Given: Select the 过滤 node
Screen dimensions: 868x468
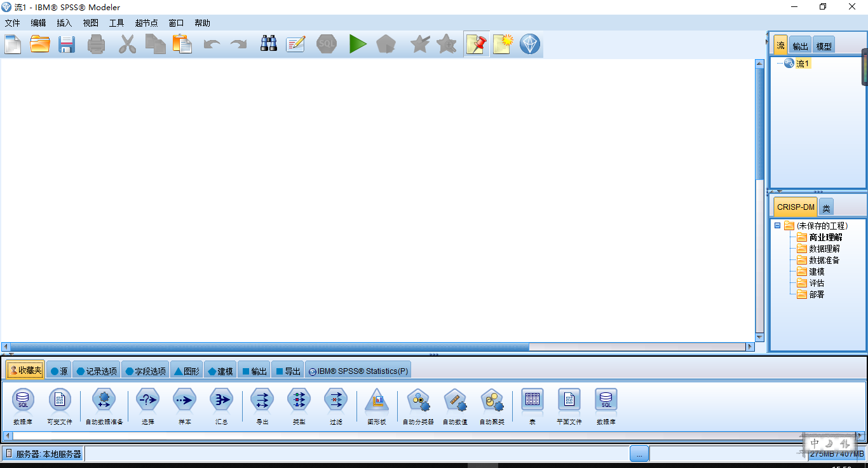Looking at the screenshot, I should pos(336,405).
